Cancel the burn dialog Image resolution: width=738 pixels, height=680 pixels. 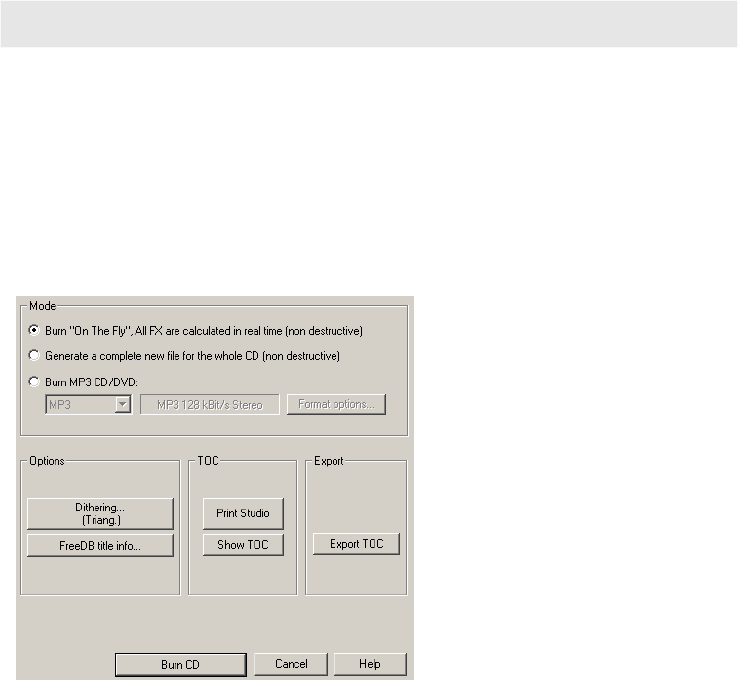[x=291, y=664]
